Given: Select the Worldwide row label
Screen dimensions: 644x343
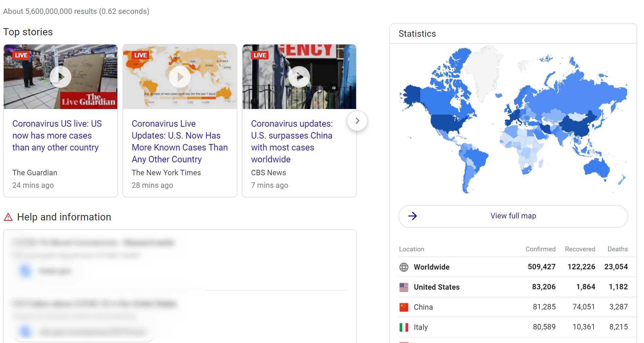Looking at the screenshot, I should pos(432,267).
